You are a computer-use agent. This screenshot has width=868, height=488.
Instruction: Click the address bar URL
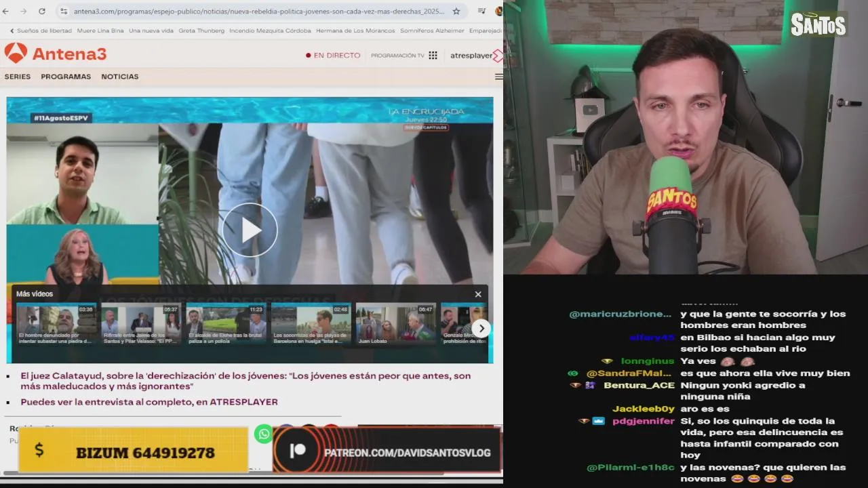click(x=259, y=12)
